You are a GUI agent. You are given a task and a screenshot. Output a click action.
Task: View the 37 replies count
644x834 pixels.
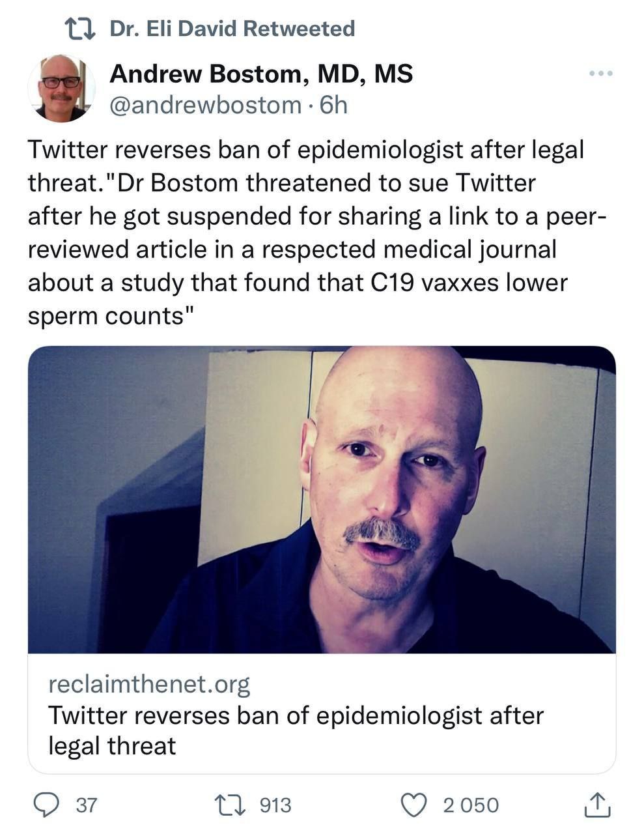(87, 805)
